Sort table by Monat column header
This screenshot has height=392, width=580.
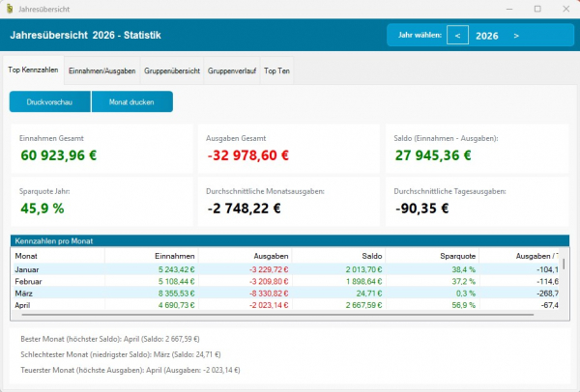[x=58, y=256]
